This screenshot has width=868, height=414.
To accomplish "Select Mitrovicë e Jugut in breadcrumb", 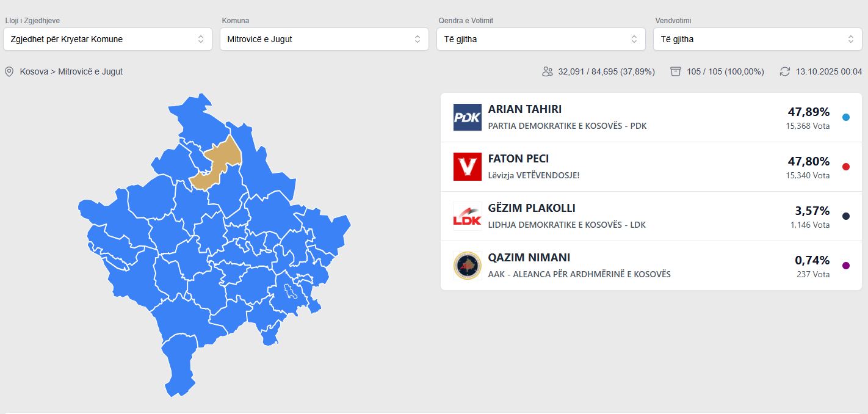I will point(90,71).
